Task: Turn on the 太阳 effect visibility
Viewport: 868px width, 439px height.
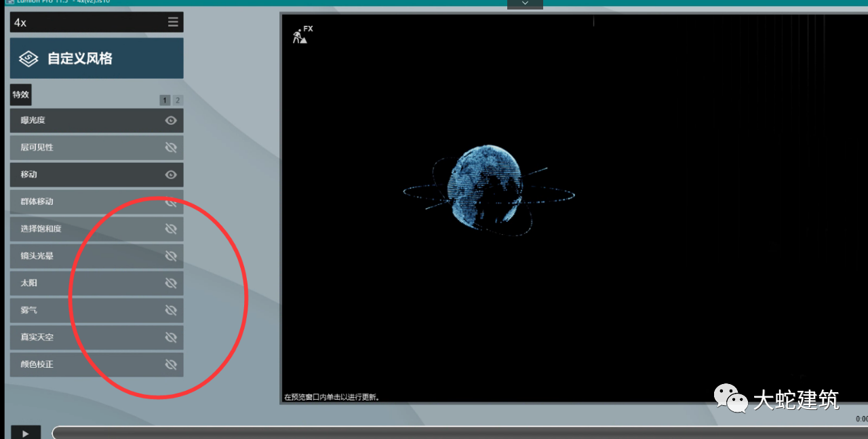Action: (x=171, y=283)
